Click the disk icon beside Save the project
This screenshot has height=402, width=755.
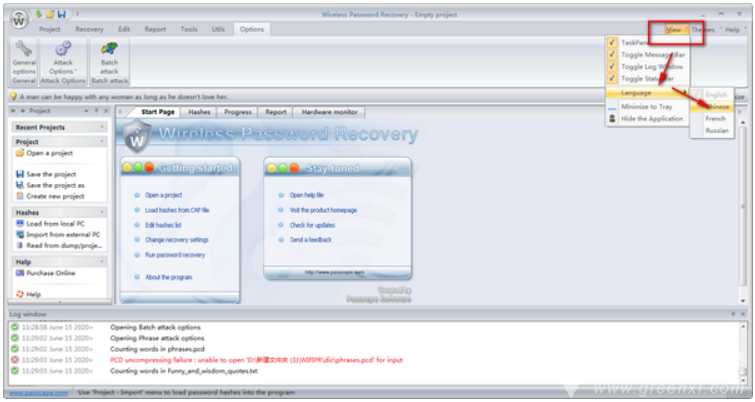point(20,174)
